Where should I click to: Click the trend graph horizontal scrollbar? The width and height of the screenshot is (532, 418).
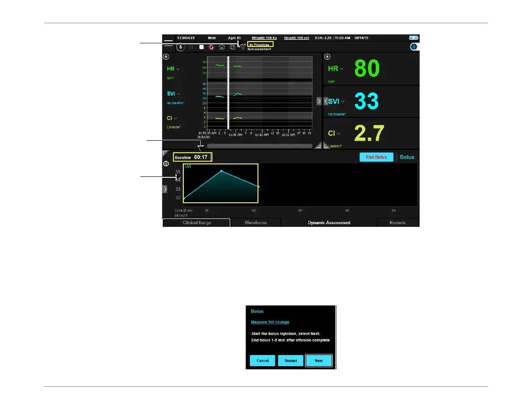[260, 146]
